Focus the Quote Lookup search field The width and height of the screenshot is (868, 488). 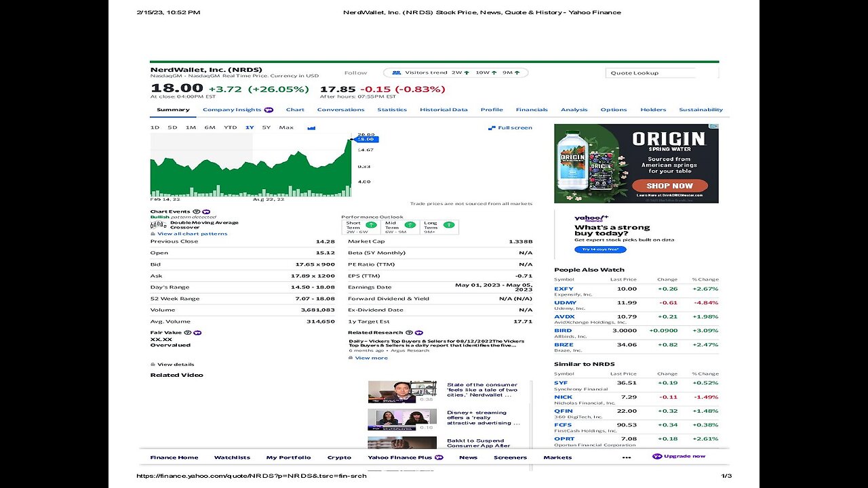coord(651,73)
